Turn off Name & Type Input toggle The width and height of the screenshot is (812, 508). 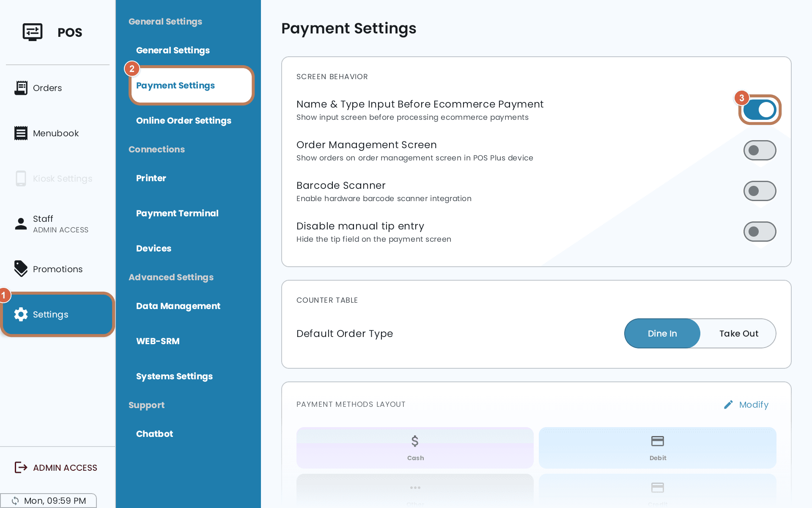tap(760, 110)
